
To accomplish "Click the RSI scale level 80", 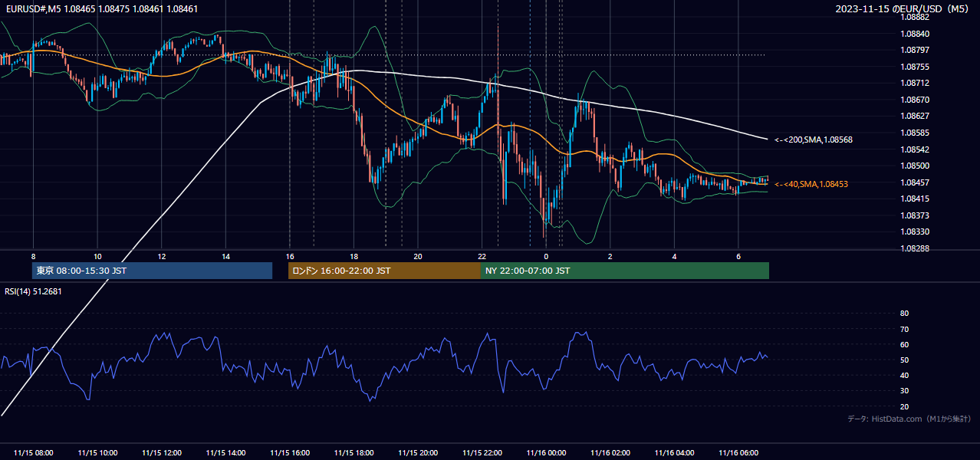I will 904,314.
